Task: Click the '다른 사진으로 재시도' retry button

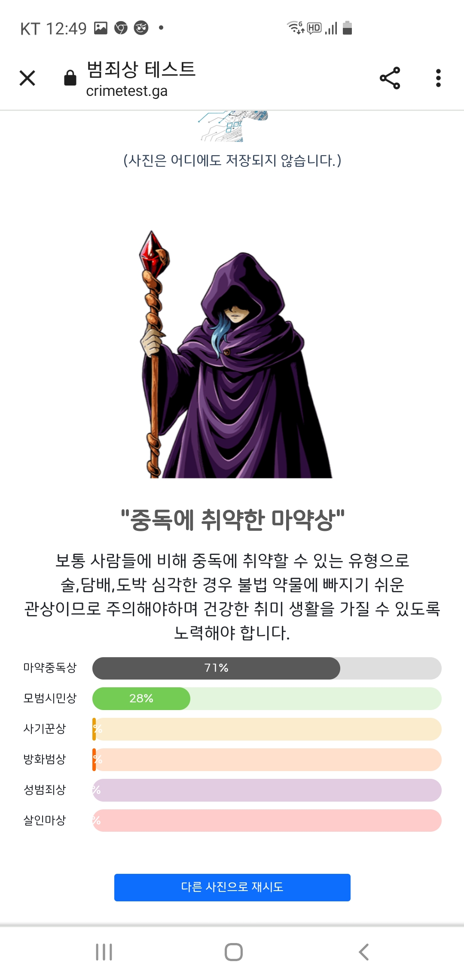Action: [x=232, y=887]
